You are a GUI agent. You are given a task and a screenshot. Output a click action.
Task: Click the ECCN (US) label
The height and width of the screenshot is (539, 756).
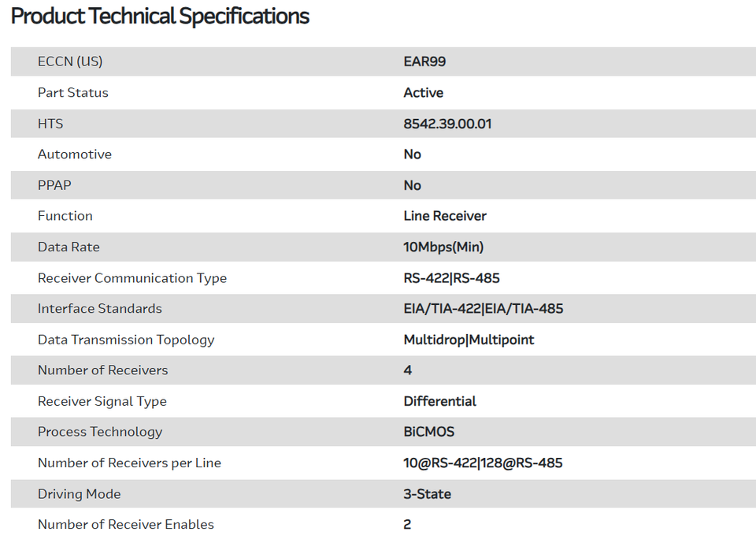click(70, 61)
